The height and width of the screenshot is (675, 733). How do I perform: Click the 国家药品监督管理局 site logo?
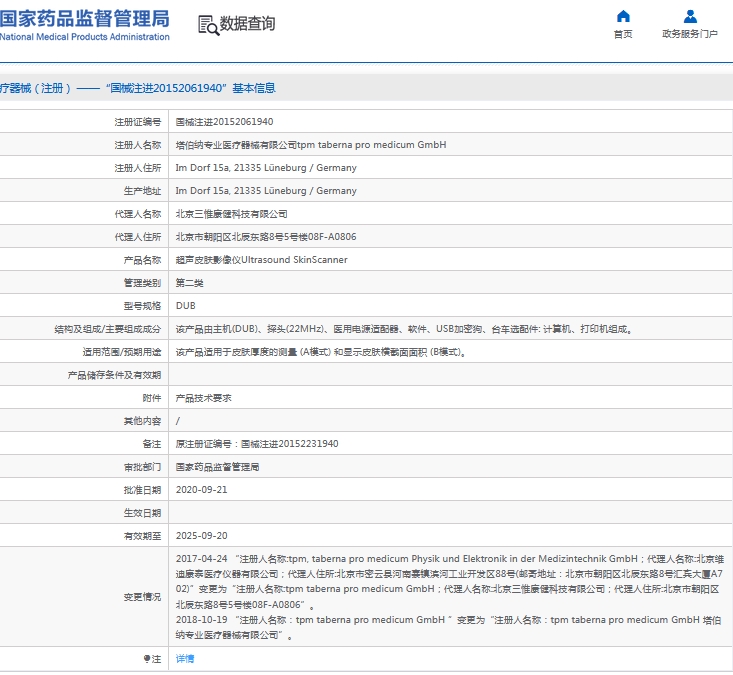85,25
